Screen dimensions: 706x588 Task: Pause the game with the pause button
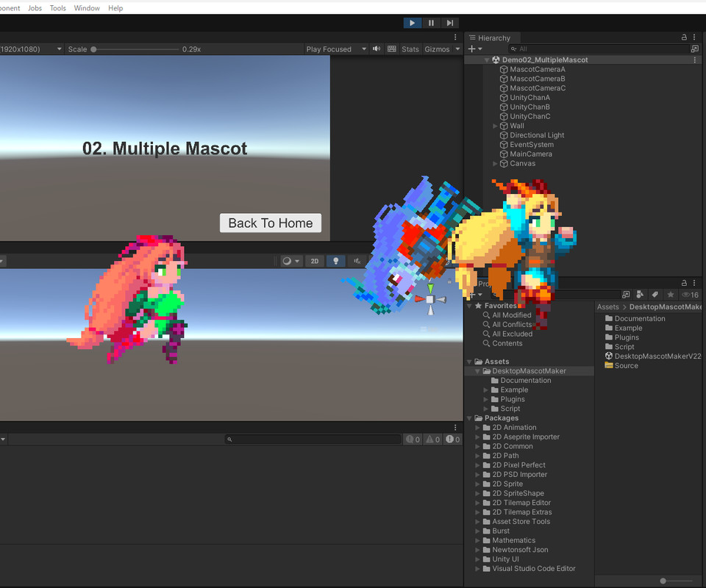coord(431,23)
